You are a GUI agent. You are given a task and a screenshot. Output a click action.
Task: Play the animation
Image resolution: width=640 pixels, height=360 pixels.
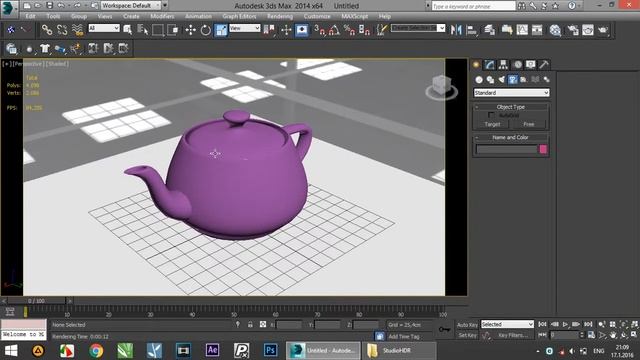[565, 324]
